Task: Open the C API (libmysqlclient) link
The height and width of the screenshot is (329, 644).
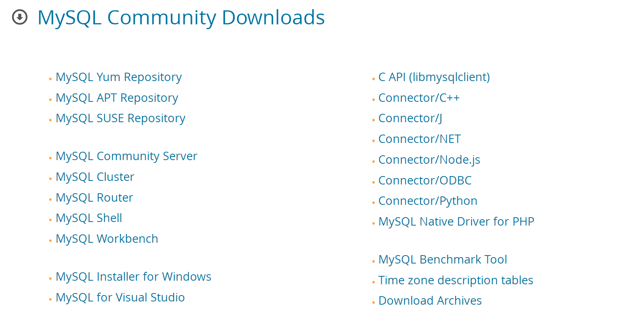Action: [x=434, y=77]
